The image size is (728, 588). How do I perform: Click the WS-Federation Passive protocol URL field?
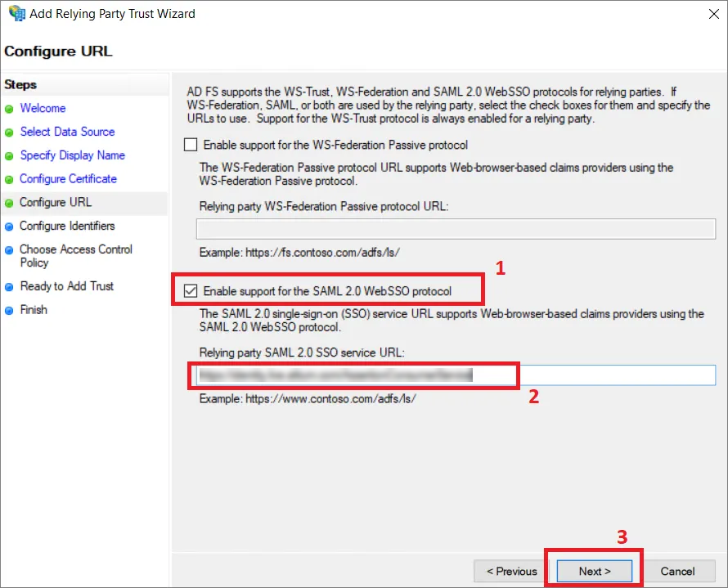pyautogui.click(x=456, y=229)
